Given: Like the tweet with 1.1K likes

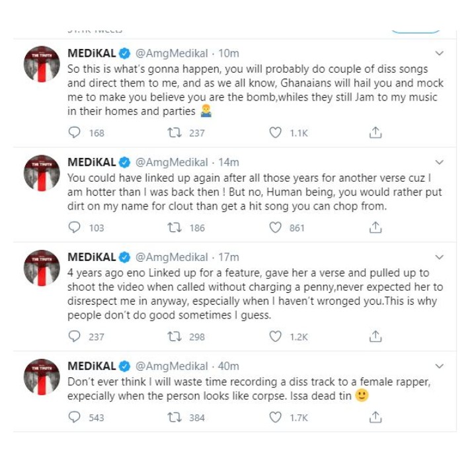Looking at the screenshot, I should coord(276,133).
